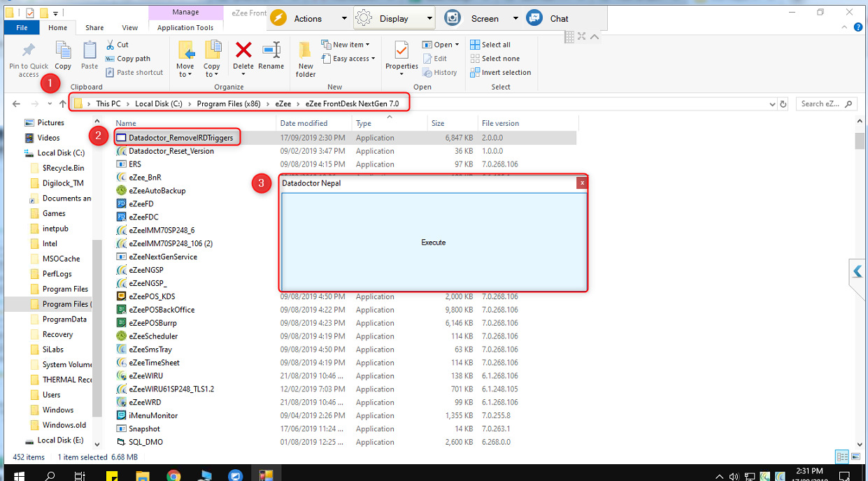
Task: Click Select none in the ribbon
Action: [x=495, y=59]
